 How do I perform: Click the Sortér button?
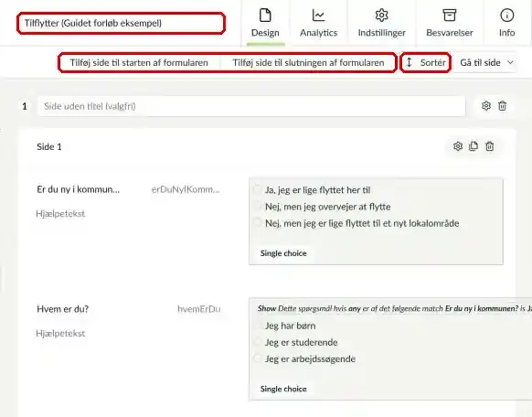(x=425, y=63)
